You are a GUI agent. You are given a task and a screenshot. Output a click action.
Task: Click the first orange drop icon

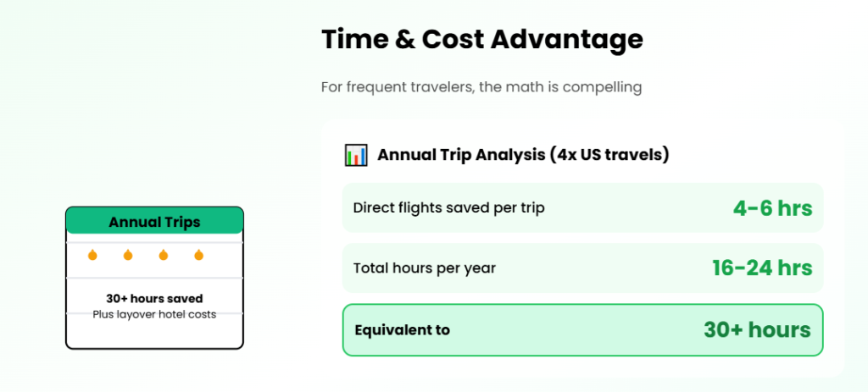92,255
